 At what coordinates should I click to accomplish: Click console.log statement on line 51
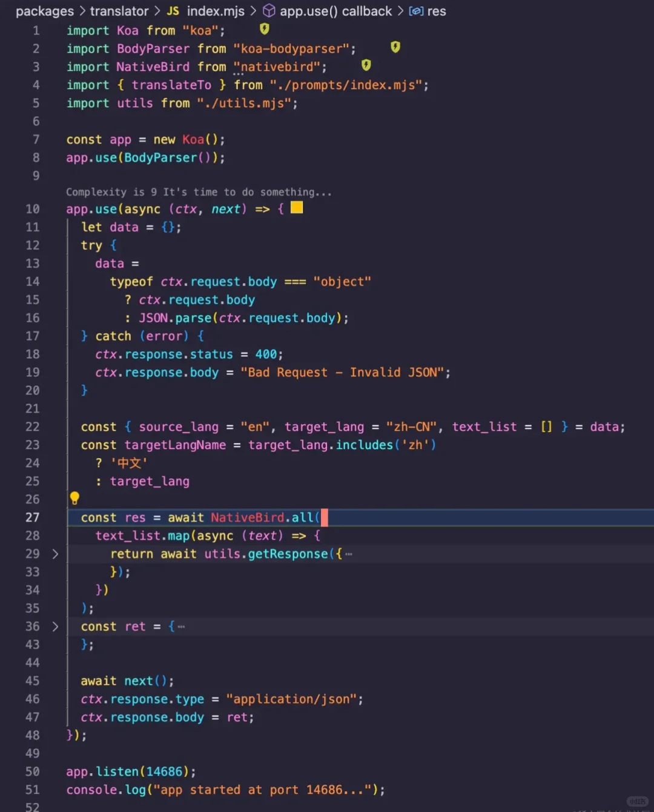(225, 790)
